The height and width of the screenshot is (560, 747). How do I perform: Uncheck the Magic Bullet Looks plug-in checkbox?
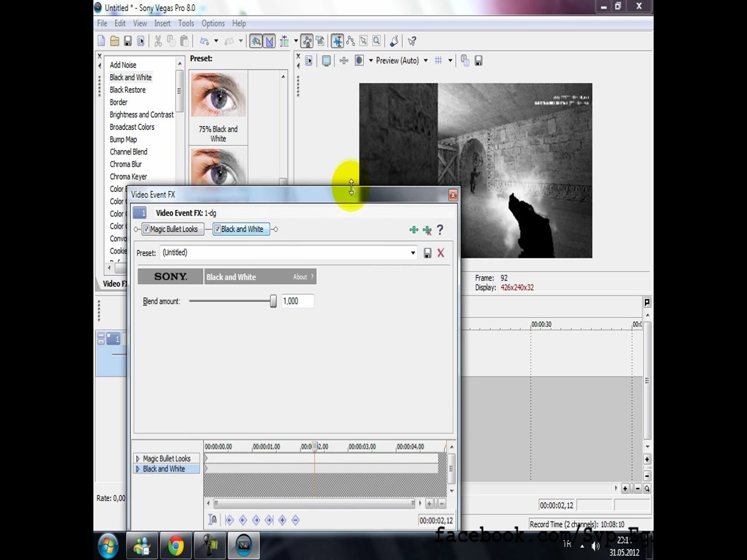(x=146, y=229)
